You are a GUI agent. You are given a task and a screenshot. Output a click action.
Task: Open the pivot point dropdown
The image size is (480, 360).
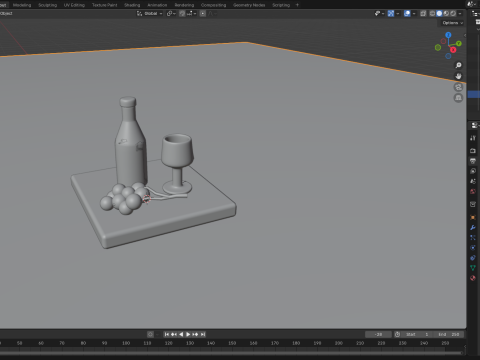(171, 14)
